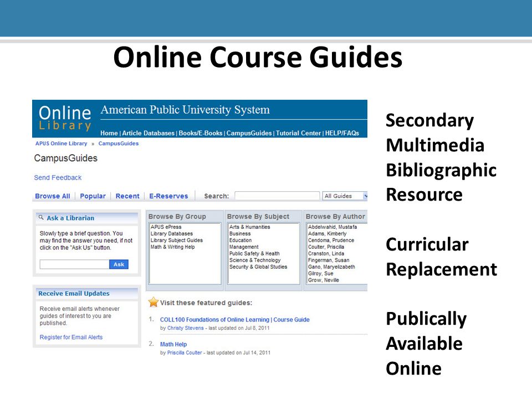The height and width of the screenshot is (399, 532).
Task: Select author Coulter, Priscilla in list
Action: (x=326, y=247)
